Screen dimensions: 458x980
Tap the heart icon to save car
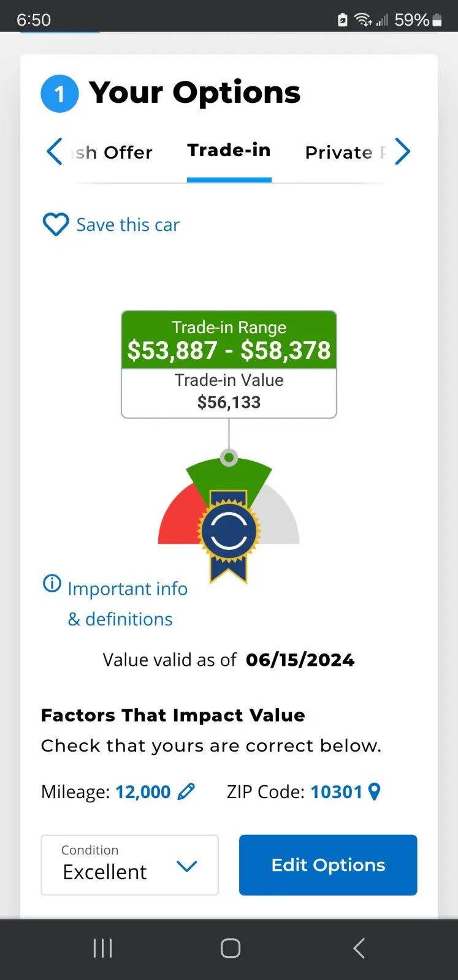[x=55, y=224]
